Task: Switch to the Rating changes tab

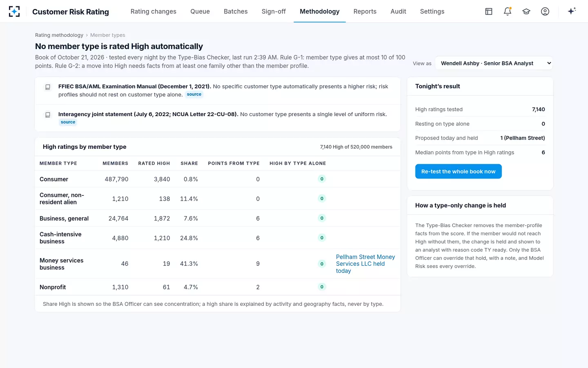Action: [154, 11]
